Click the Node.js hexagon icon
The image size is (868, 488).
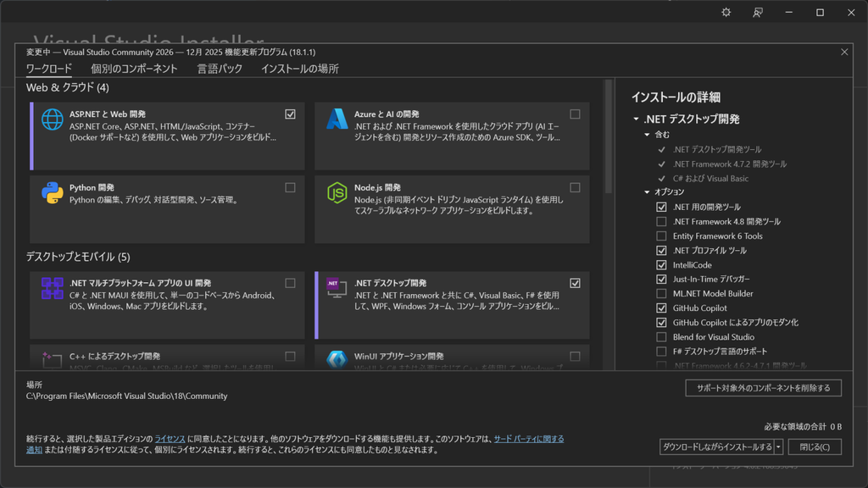pos(337,192)
